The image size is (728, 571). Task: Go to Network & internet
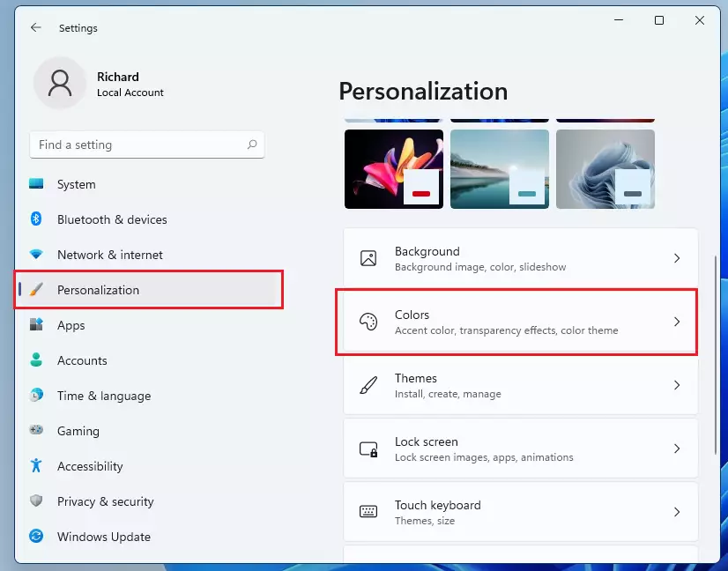[x=110, y=255]
